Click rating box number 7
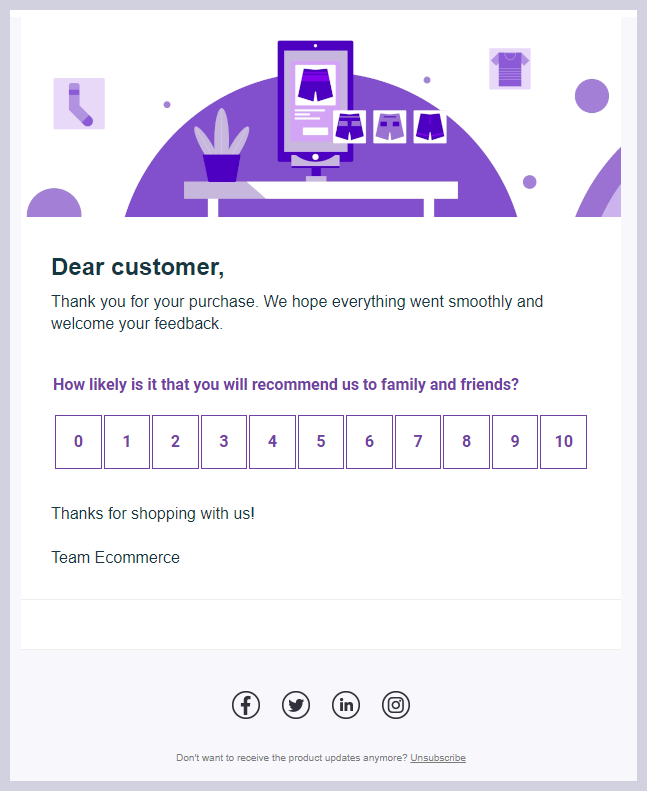 418,442
